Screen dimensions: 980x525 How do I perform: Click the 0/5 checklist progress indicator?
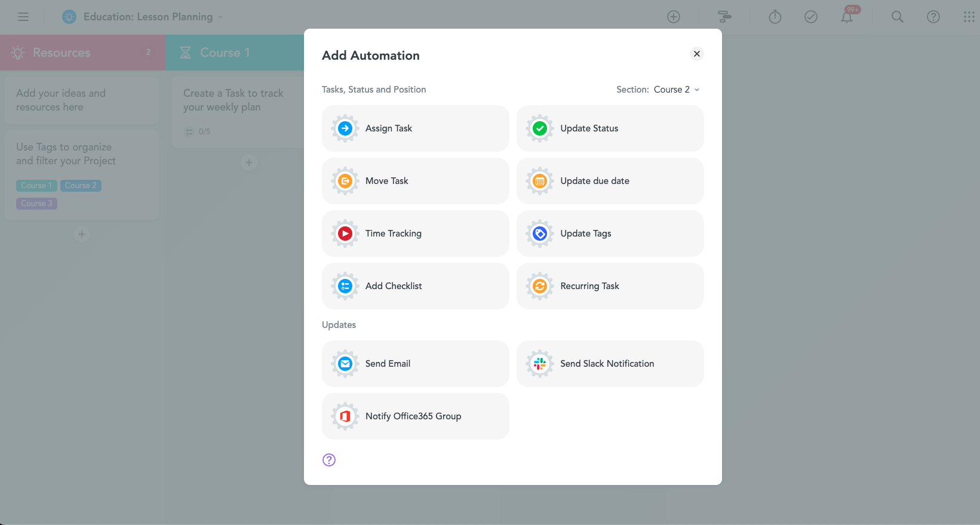coord(198,131)
